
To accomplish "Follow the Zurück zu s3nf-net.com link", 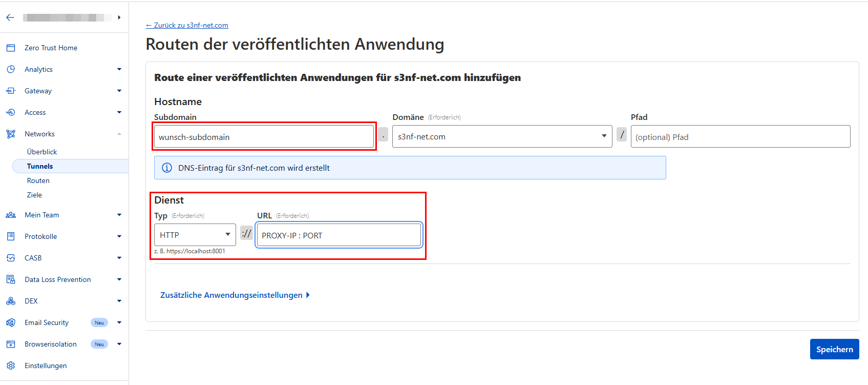I will pyautogui.click(x=187, y=25).
